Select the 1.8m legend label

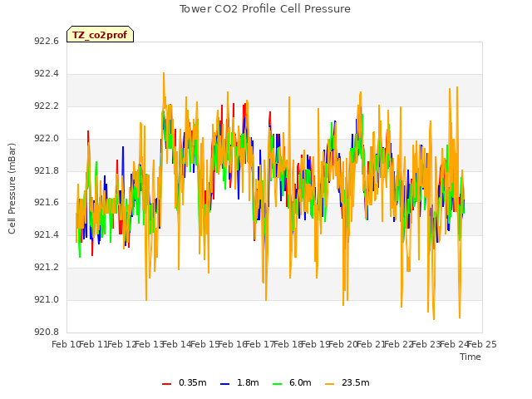click(x=248, y=382)
